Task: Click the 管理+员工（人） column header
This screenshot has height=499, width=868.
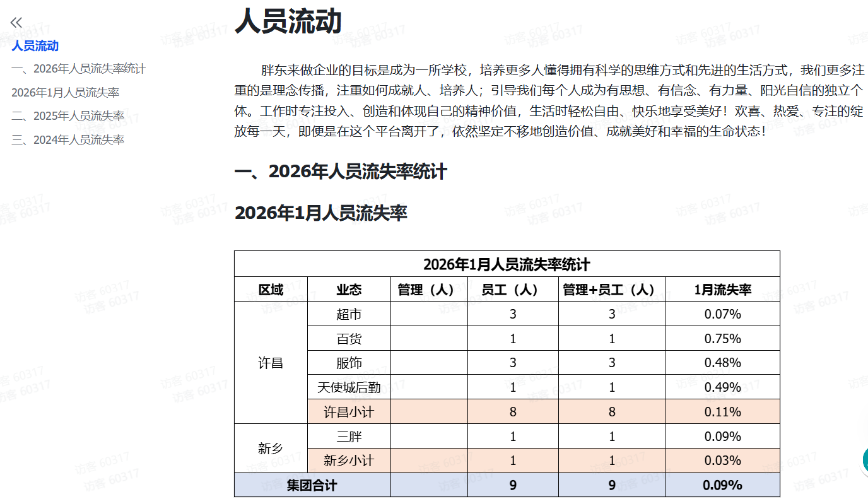Action: 612,290
